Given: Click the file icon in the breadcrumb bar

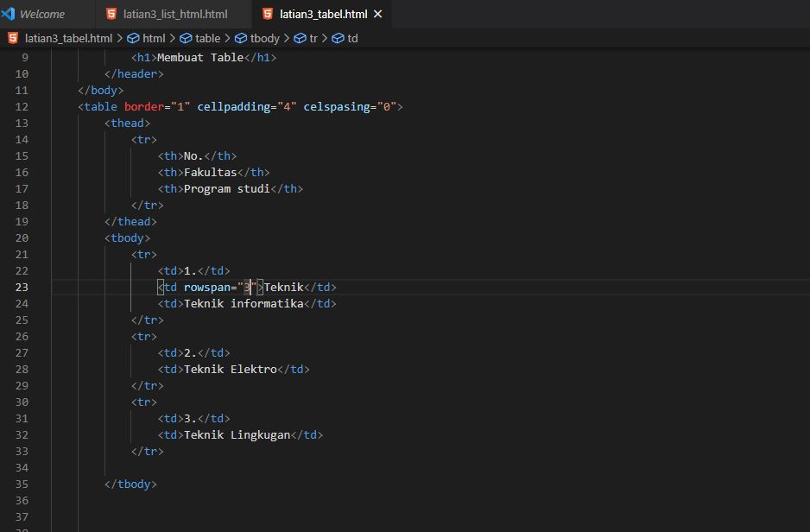Looking at the screenshot, I should point(12,38).
